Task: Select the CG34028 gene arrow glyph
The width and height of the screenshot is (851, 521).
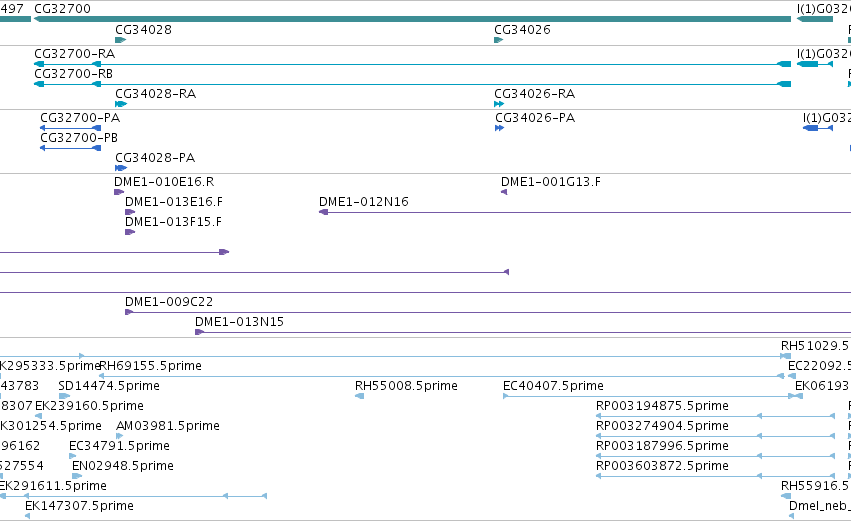Action: pos(120,40)
